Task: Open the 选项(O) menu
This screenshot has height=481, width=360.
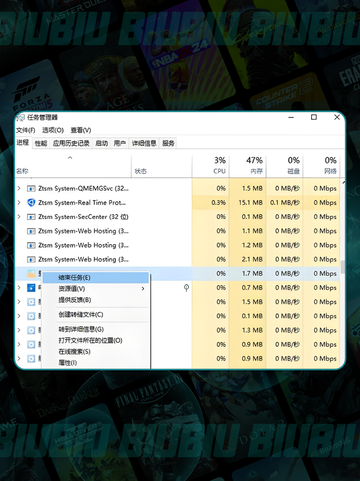Action: (x=53, y=130)
